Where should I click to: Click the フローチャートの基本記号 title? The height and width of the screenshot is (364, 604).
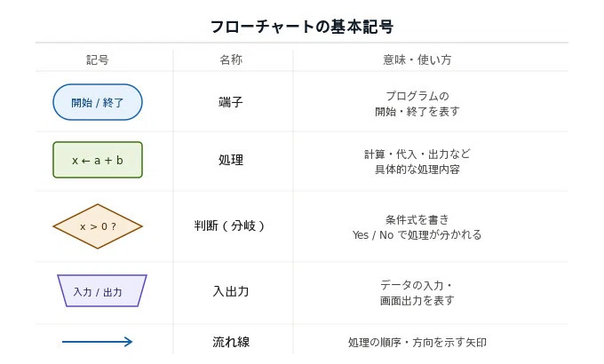302,27
